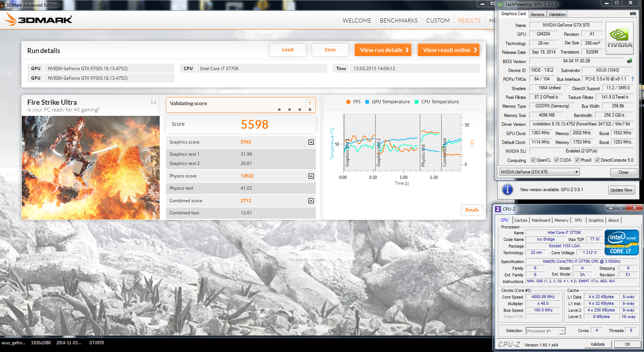Show the About tab in CPU-Z

[613, 220]
